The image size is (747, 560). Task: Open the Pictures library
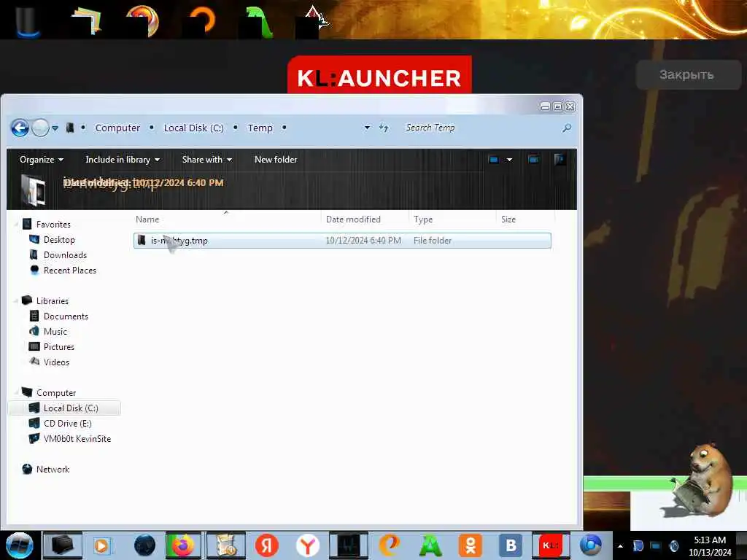pos(59,346)
